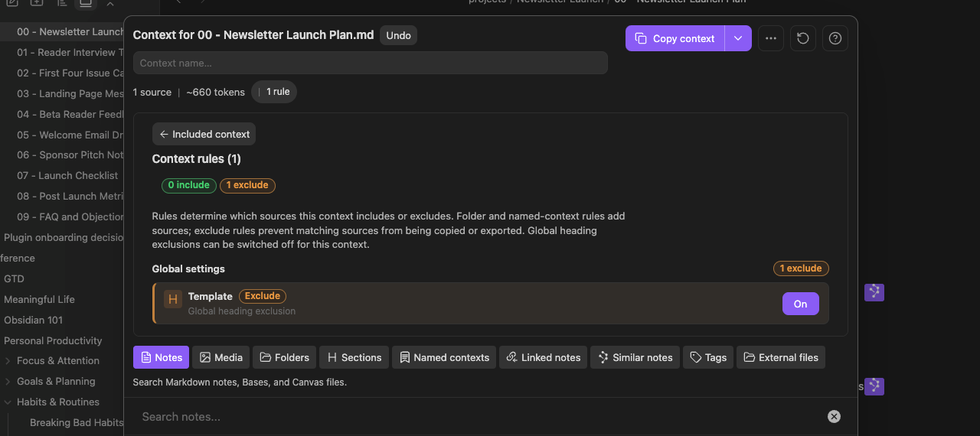Click the 0 include green badge

click(x=188, y=185)
